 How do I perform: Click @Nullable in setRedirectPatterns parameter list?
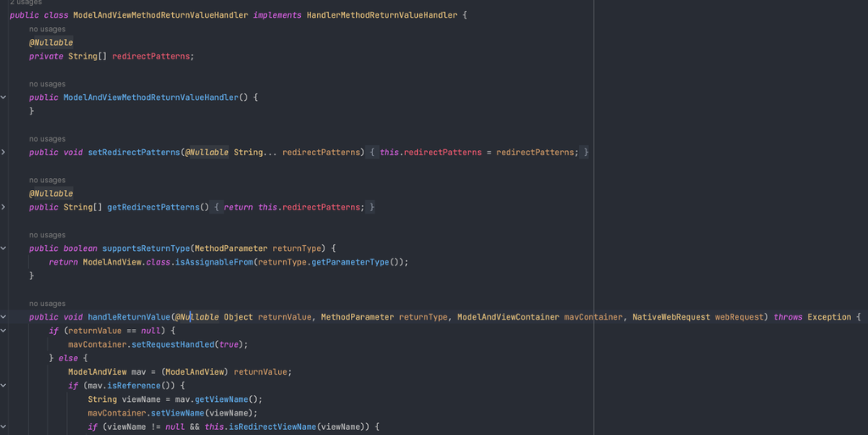pos(207,152)
